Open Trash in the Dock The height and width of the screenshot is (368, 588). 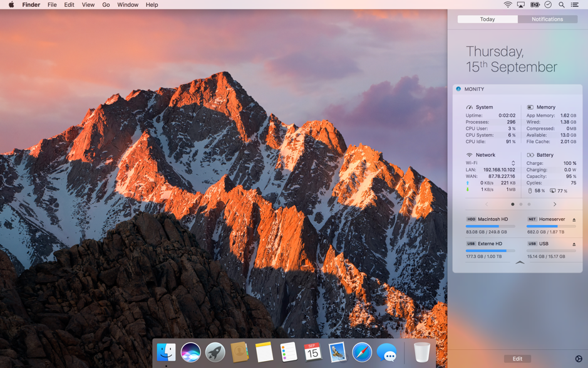pyautogui.click(x=421, y=352)
